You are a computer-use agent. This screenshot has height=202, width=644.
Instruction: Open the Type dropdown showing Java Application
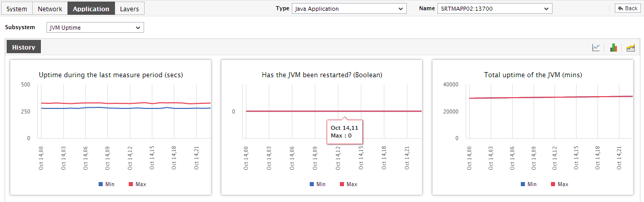349,9
